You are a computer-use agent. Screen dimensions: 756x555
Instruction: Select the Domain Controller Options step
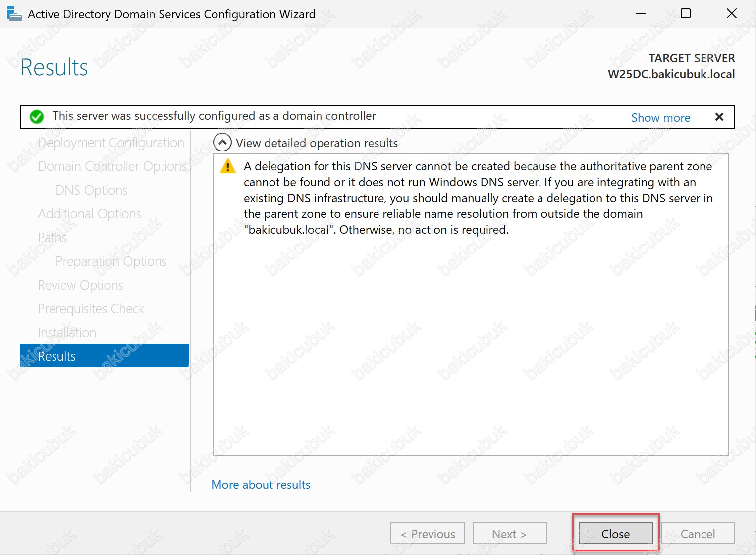point(112,166)
